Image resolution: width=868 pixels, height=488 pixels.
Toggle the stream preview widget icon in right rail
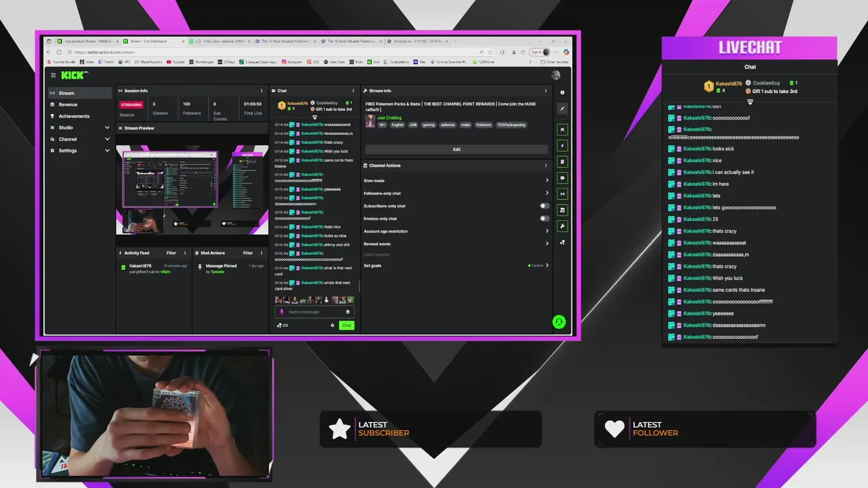click(x=562, y=129)
